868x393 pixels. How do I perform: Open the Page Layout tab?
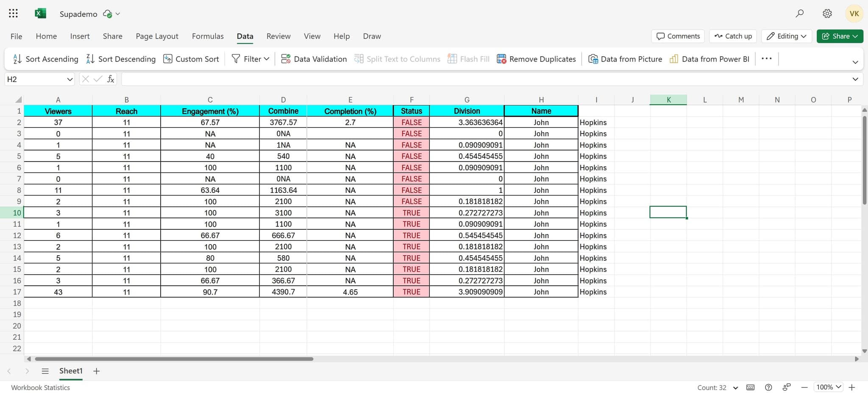[x=157, y=36]
